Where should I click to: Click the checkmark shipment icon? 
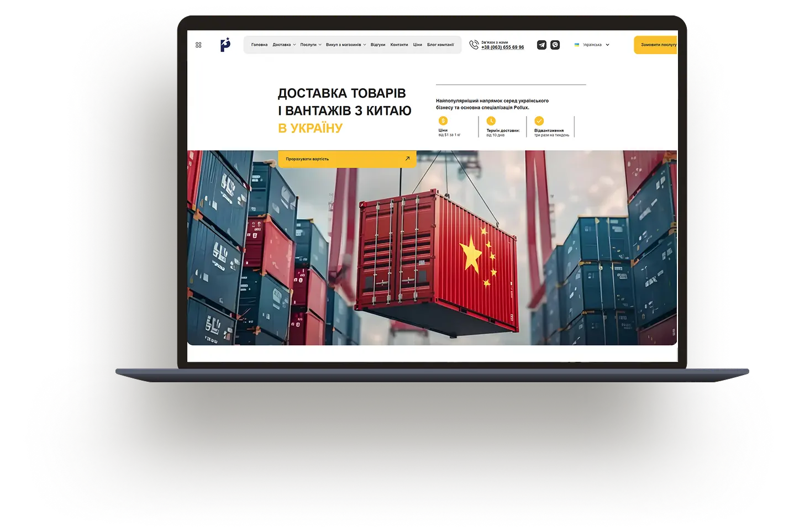click(x=539, y=120)
